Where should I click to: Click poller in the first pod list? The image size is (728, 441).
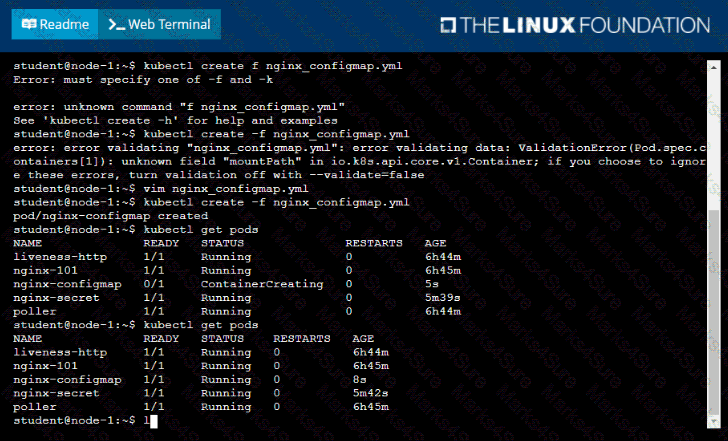coord(34,311)
